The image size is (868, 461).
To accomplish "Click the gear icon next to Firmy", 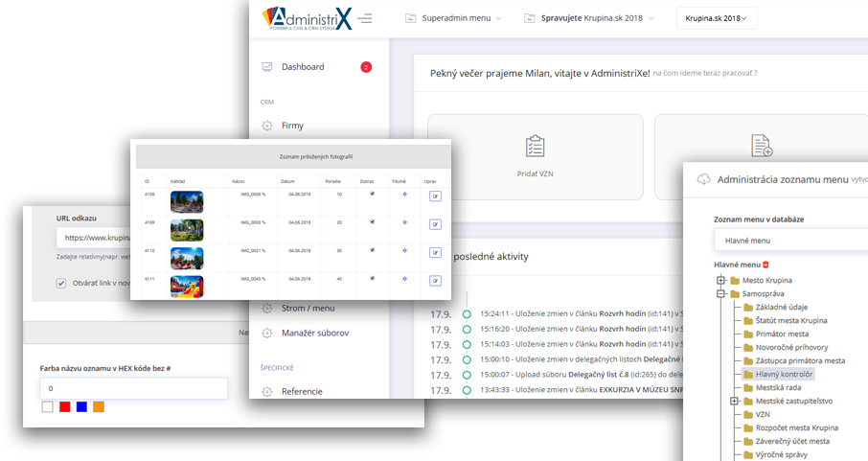I will tap(266, 126).
